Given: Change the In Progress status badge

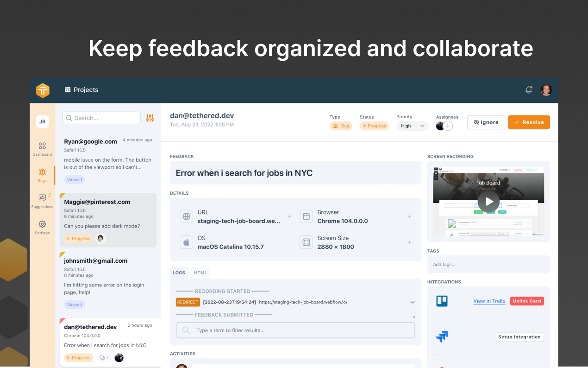Looking at the screenshot, I should (x=374, y=126).
